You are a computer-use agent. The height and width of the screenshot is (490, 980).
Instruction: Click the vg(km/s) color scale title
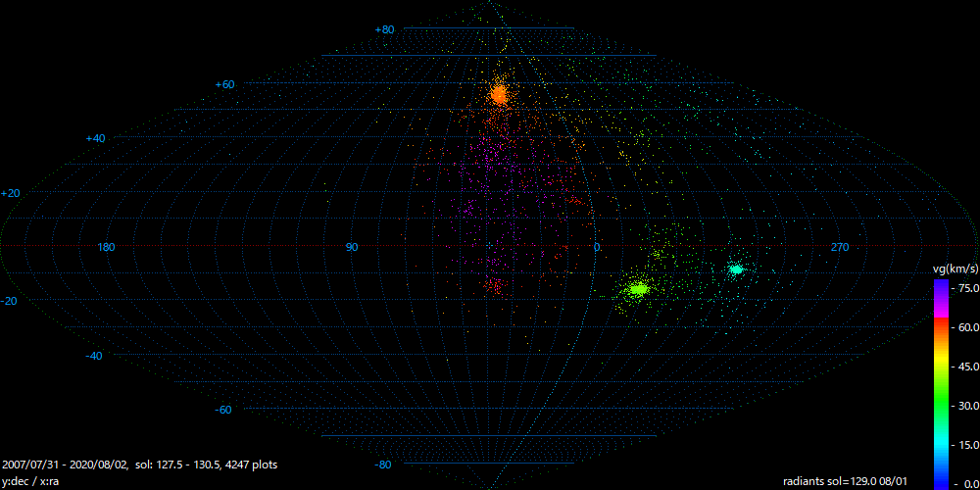955,269
